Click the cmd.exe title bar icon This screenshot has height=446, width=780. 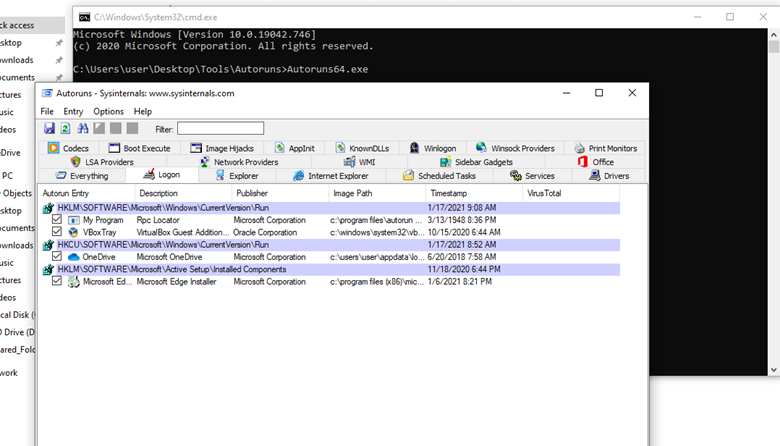(x=85, y=17)
